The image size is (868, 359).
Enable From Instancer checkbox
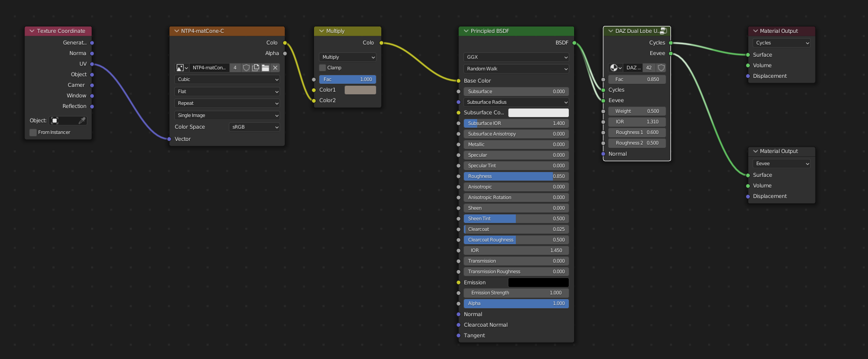[x=33, y=132]
